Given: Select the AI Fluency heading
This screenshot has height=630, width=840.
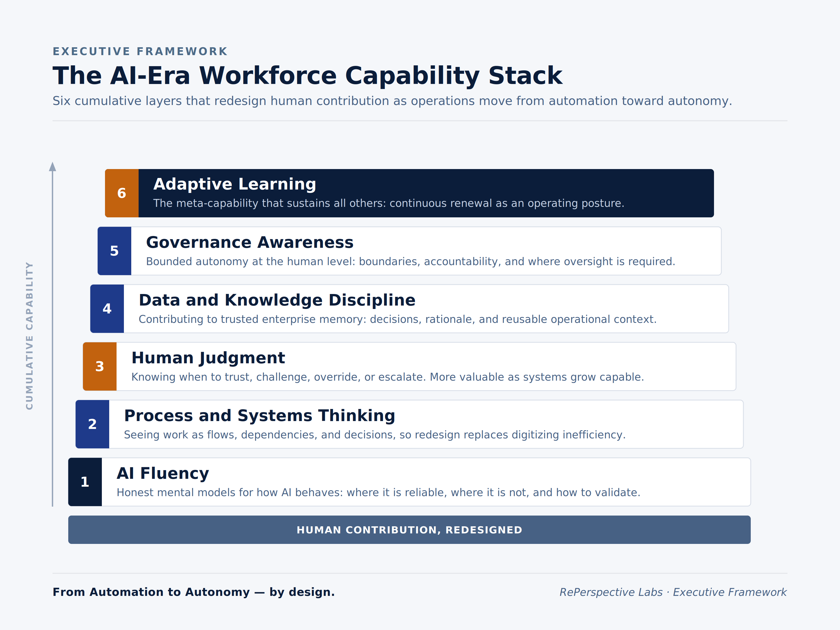Looking at the screenshot, I should point(163,474).
